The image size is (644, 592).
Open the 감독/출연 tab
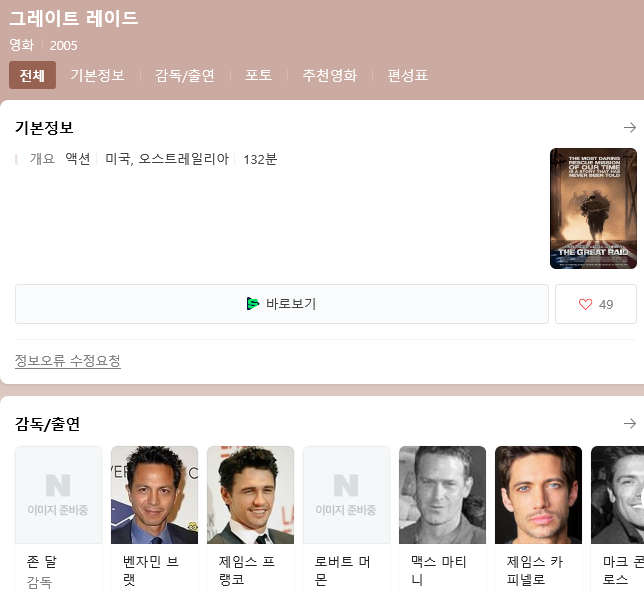pos(184,75)
